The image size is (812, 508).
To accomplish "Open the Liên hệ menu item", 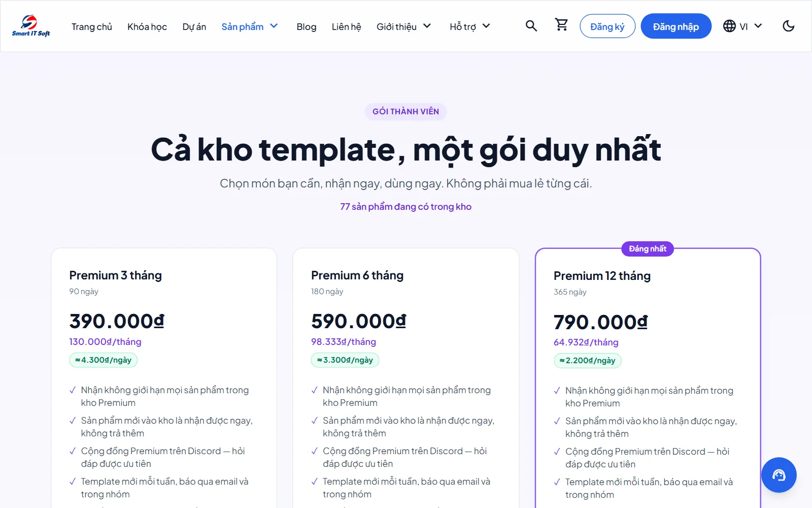I will coord(347,26).
